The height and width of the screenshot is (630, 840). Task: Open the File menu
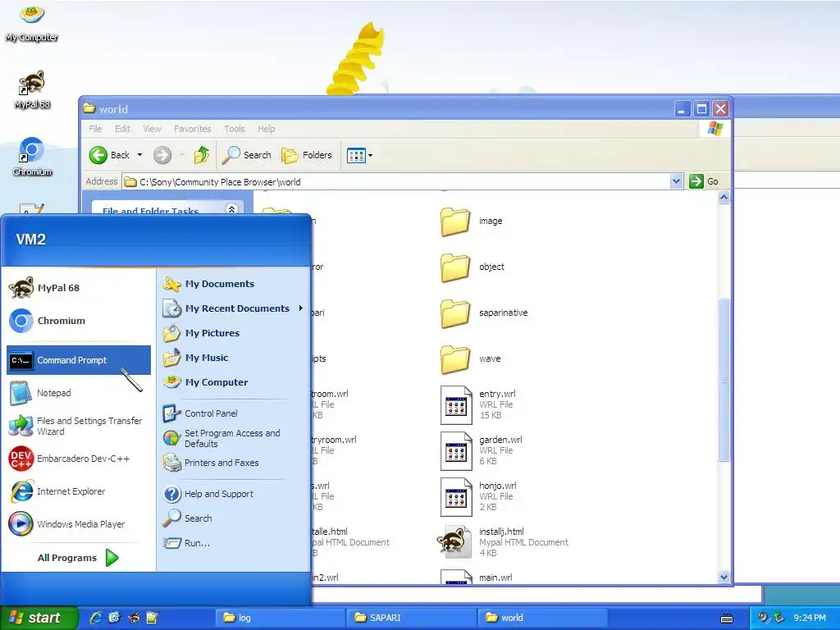tap(95, 129)
